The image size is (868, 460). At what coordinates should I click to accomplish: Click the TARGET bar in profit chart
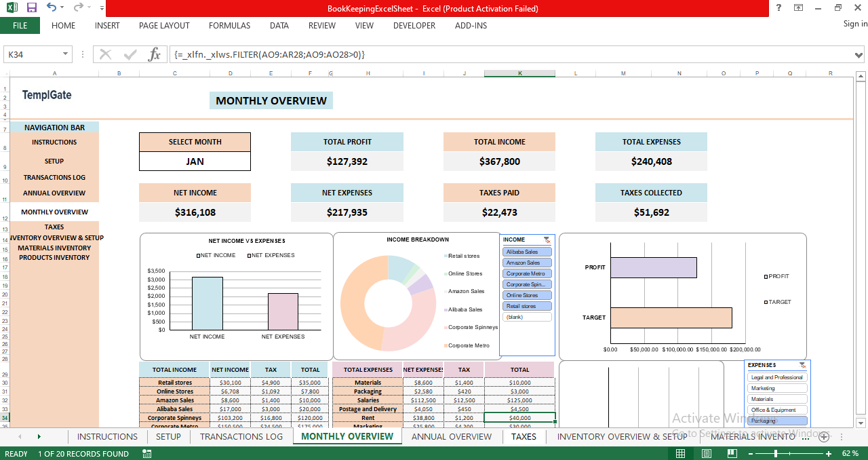coord(671,318)
